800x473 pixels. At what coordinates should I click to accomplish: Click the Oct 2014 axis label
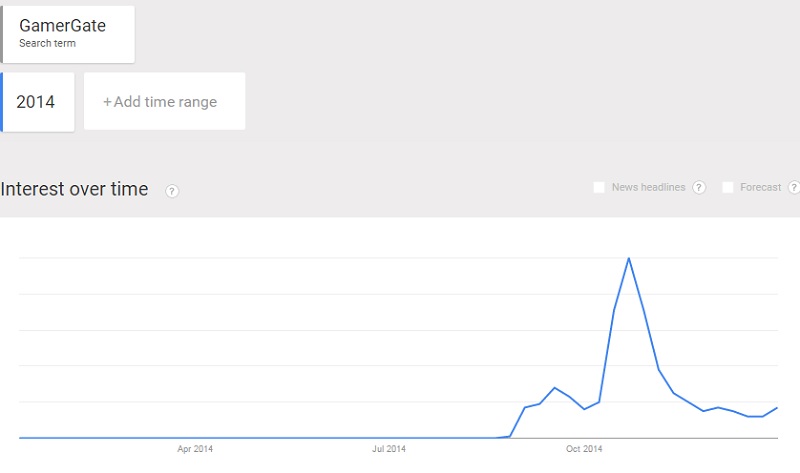584,449
